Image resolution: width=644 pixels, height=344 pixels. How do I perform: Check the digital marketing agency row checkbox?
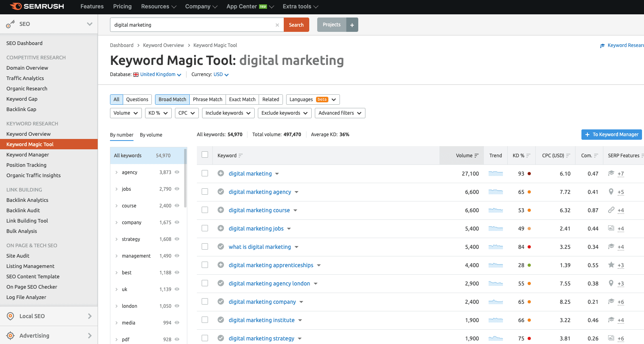click(205, 192)
